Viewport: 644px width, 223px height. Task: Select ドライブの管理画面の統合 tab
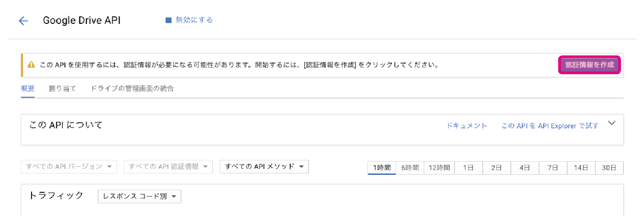(x=132, y=89)
